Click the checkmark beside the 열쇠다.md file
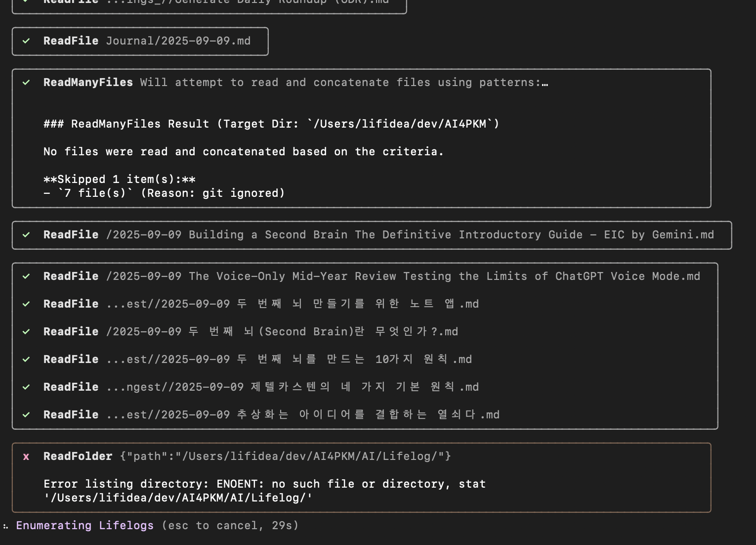The height and width of the screenshot is (545, 756). pos(27,415)
